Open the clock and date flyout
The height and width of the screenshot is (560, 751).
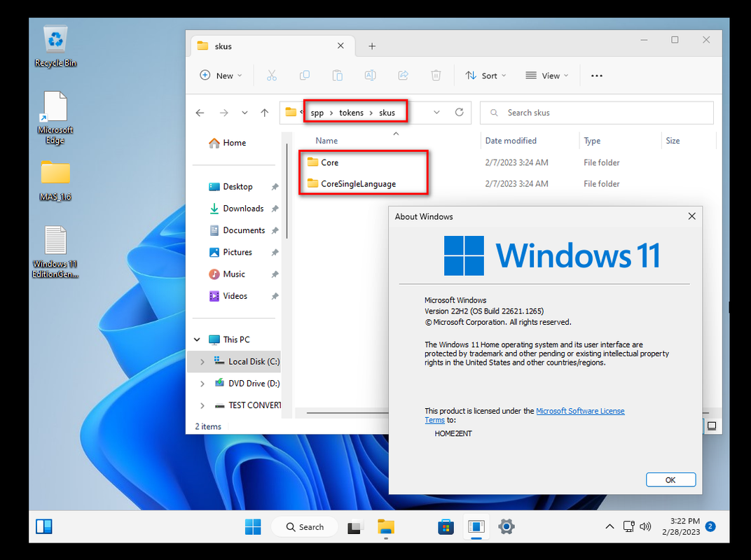point(681,526)
